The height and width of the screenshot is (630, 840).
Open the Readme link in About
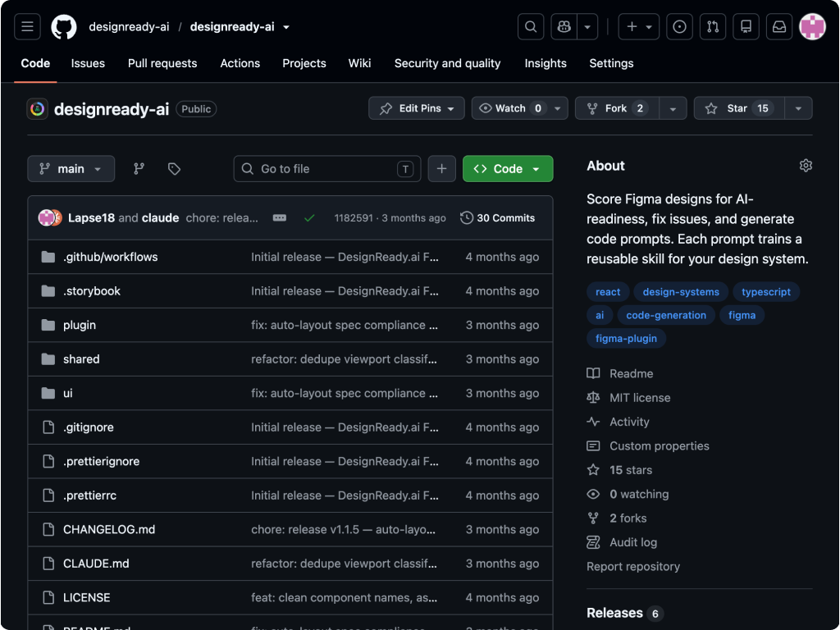(631, 373)
